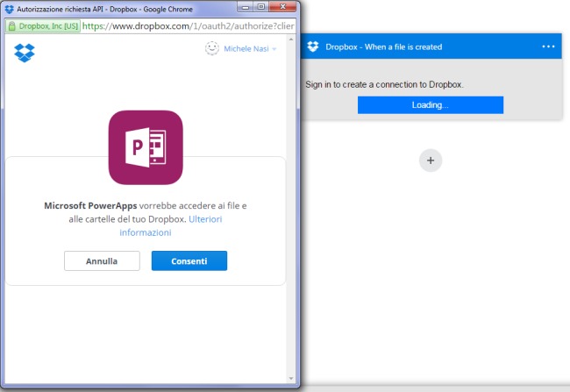Viewport: 570px width, 392px height.
Task: Click the scrollbar up arrow in the popup
Action: pyautogui.click(x=291, y=39)
